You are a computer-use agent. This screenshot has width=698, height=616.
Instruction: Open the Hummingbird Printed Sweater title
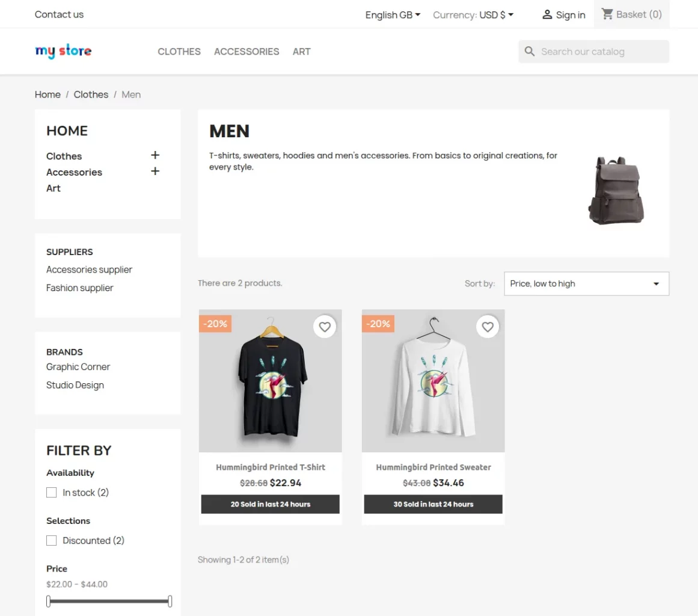pyautogui.click(x=433, y=467)
